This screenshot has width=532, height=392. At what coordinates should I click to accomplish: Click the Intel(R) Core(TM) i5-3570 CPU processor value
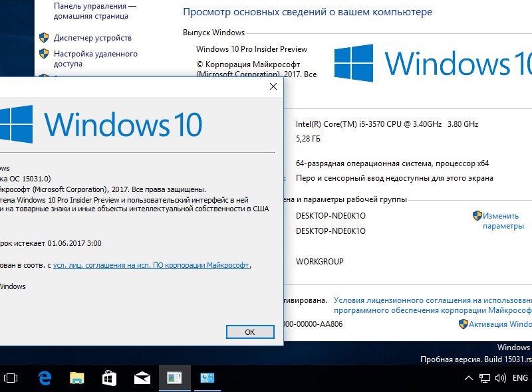tap(387, 124)
